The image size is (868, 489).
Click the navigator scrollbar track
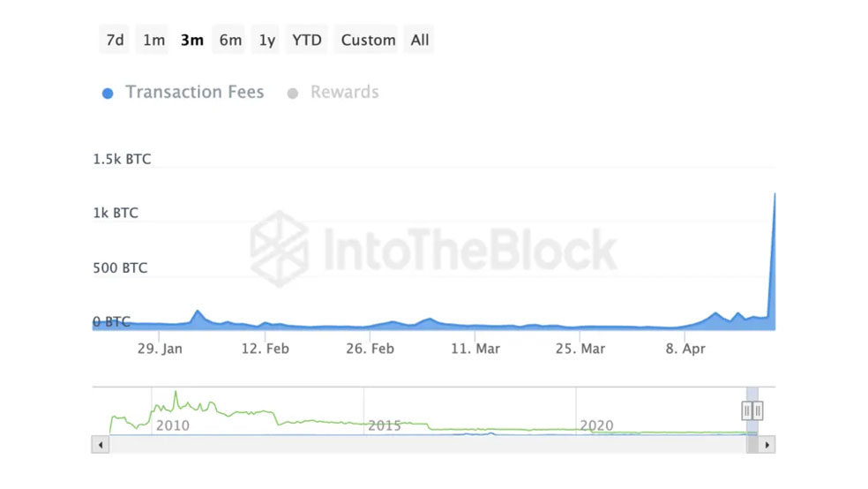(x=423, y=445)
